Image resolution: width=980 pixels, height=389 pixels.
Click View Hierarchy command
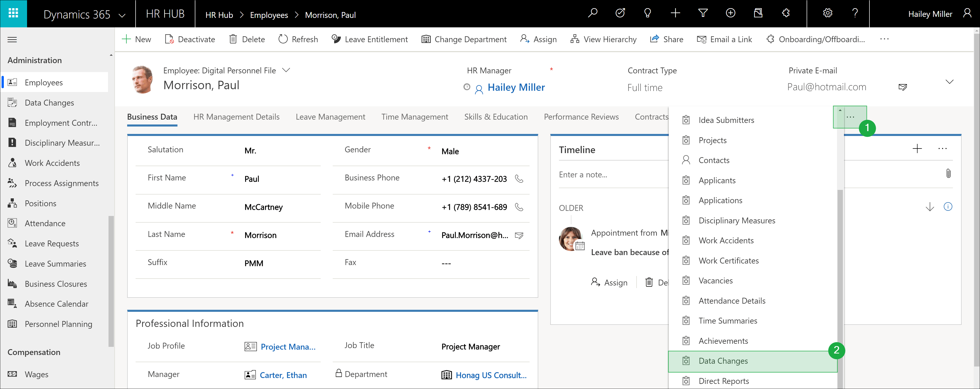603,39
